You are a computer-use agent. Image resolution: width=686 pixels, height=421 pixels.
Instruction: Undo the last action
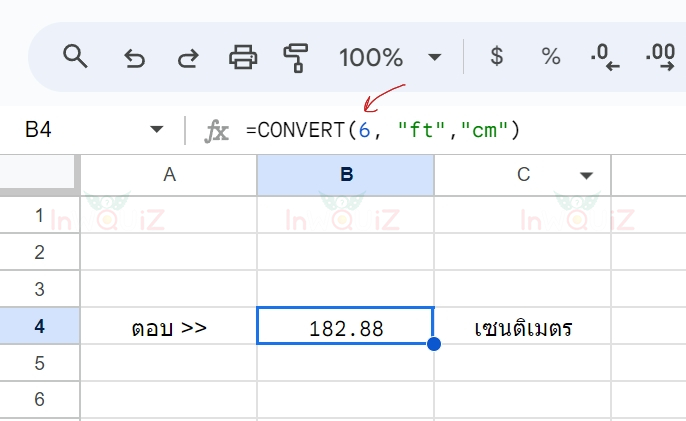coord(134,58)
